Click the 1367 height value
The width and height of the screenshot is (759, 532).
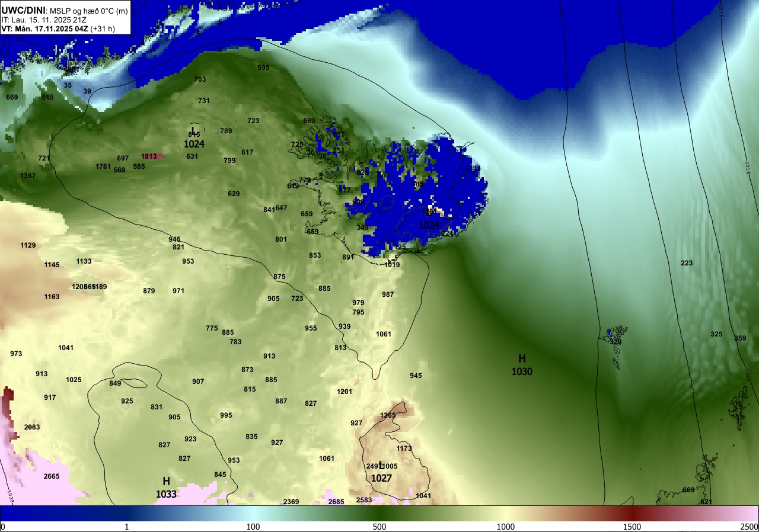tap(28, 176)
